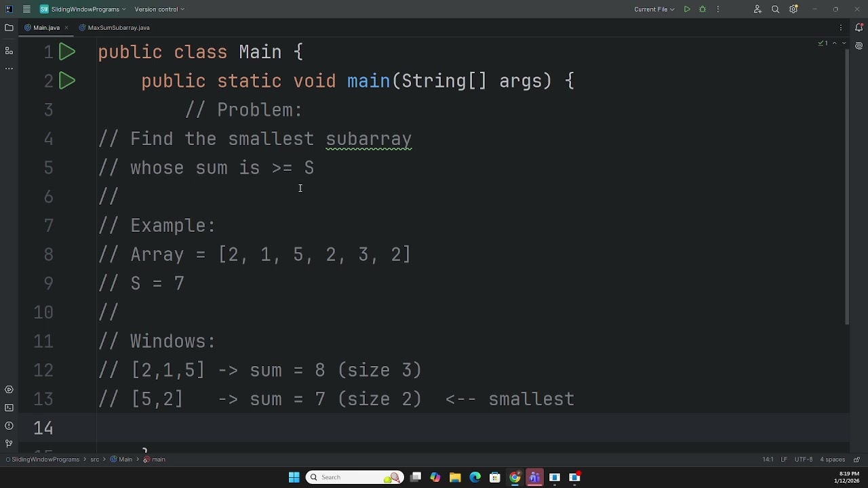Viewport: 868px width, 488px height.
Task: Click editor vertical scrollbar thumb
Action: click(846, 186)
